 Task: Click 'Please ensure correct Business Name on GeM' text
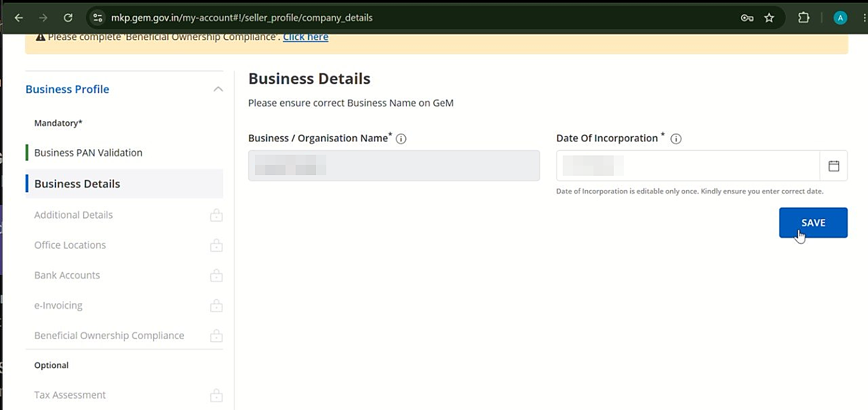coord(351,103)
